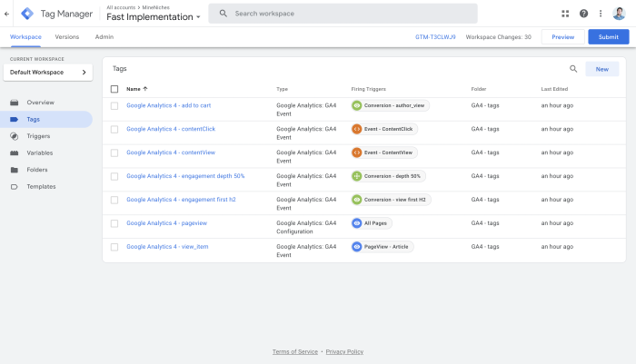
Task: Click the Firing Triggers column header
Action: point(368,89)
